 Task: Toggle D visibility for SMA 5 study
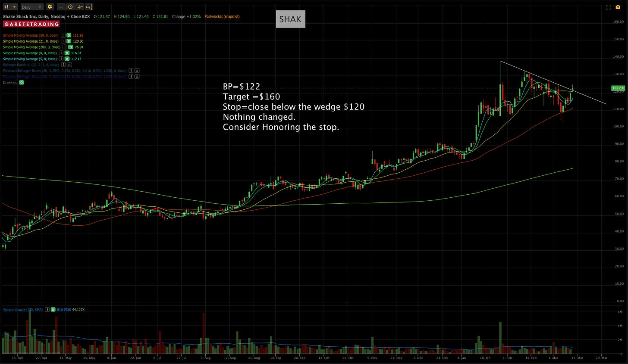[x=67, y=59]
